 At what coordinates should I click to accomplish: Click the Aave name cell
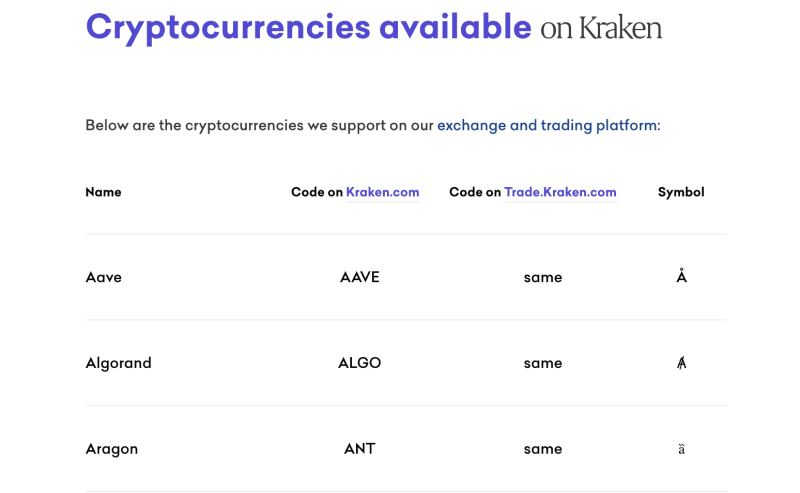click(104, 277)
